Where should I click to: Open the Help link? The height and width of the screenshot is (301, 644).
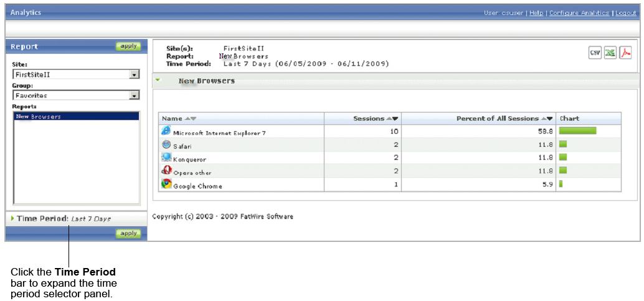(536, 12)
